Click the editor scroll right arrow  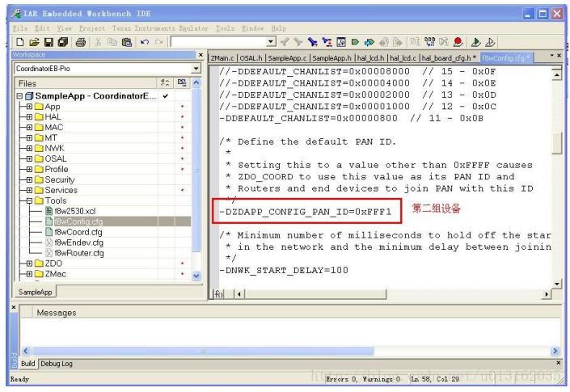click(547, 294)
